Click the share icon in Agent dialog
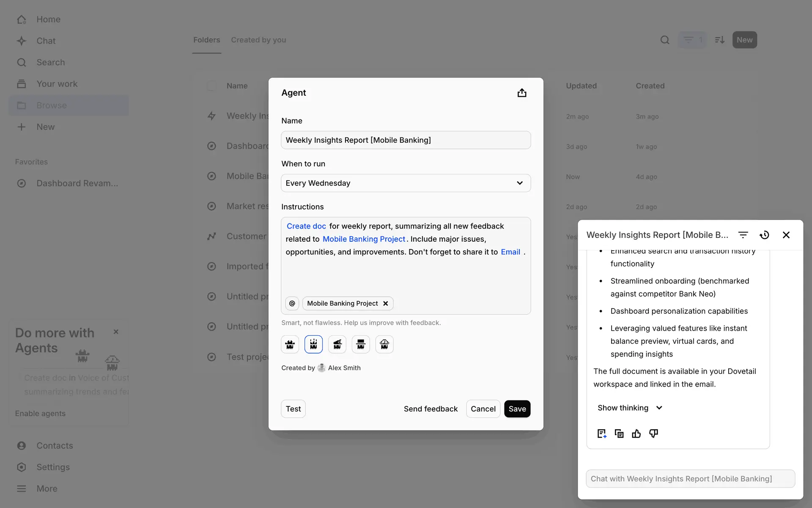Image resolution: width=812 pixels, height=508 pixels. (x=522, y=93)
